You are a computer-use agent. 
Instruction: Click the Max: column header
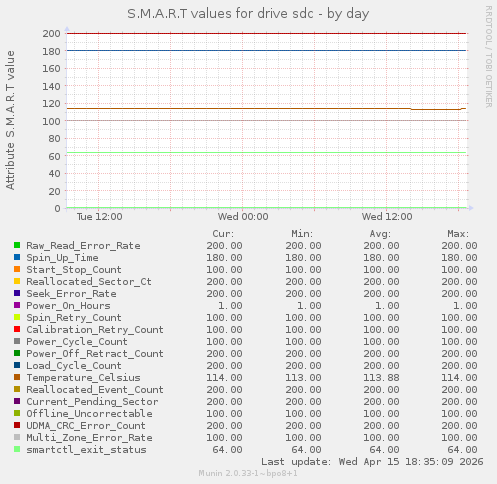pos(458,234)
